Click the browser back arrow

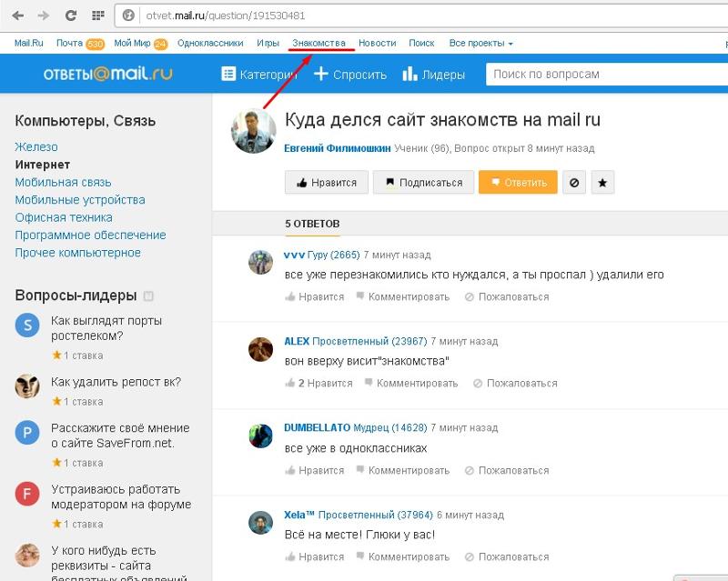18,15
